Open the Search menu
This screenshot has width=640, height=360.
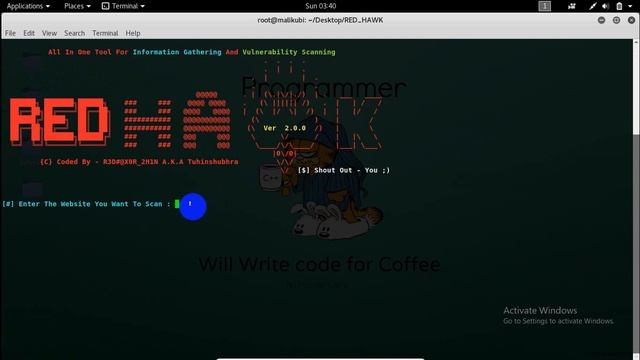74,33
